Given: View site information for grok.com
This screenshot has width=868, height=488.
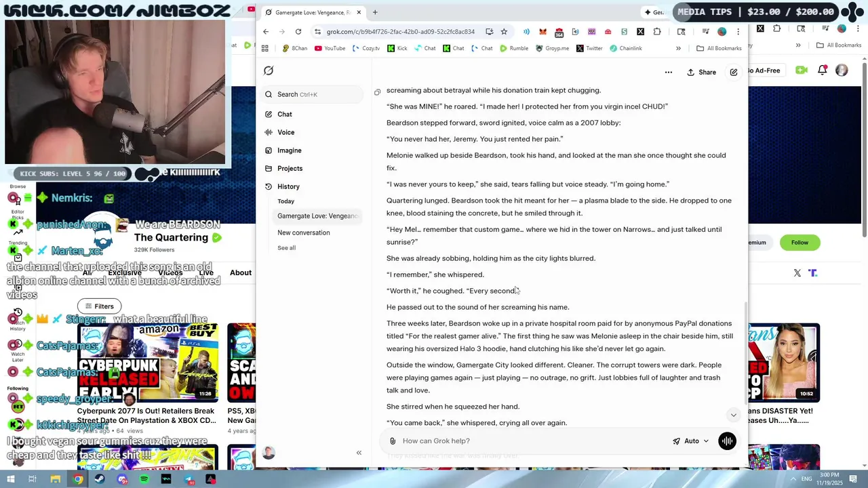Looking at the screenshot, I should tap(317, 32).
